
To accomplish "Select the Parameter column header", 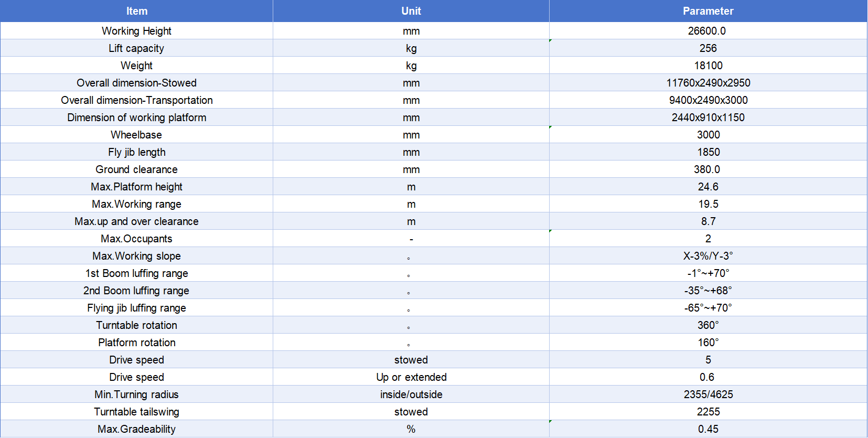I will click(708, 11).
